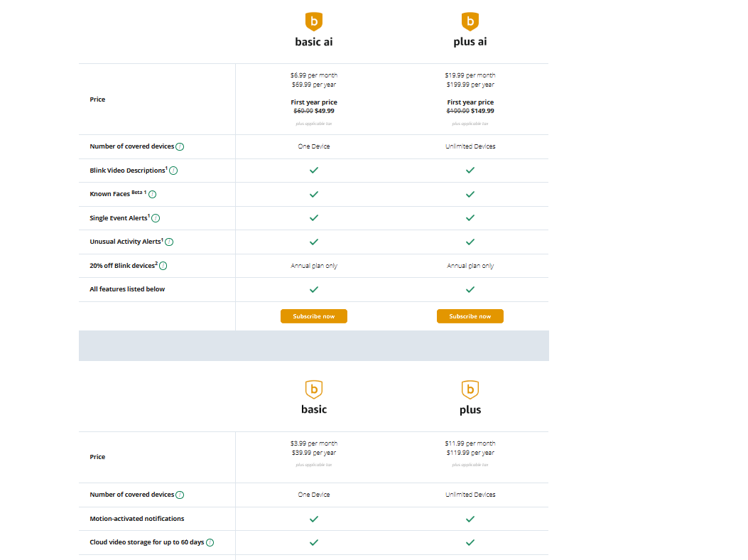Screen dimensions: 748x560
Task: Click 'One Device' in basic column
Action: (x=314, y=495)
